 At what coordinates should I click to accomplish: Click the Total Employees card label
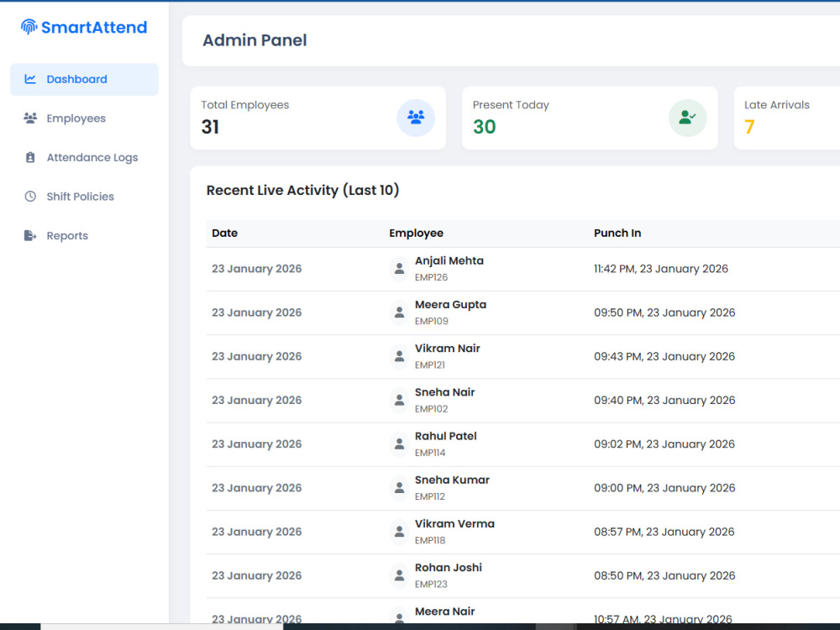245,105
